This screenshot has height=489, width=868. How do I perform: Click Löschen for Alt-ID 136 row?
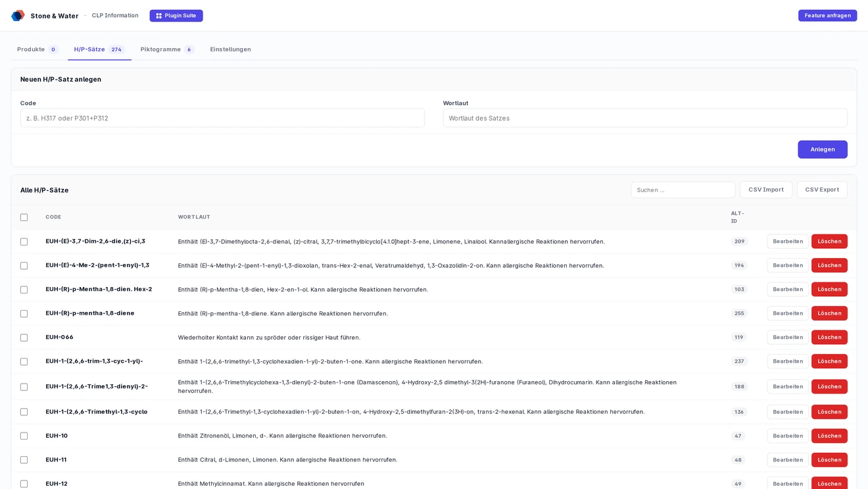[829, 412]
